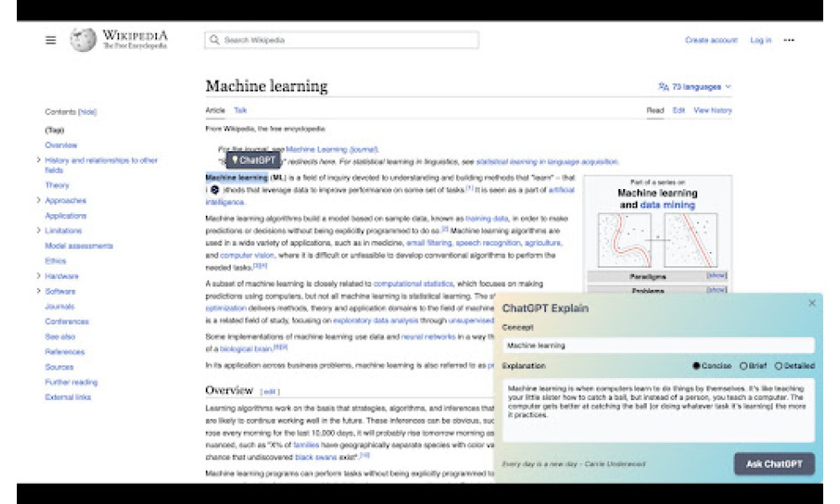Click the search magnifier icon
Image resolution: width=840 pixels, height=504 pixels.
click(x=215, y=39)
